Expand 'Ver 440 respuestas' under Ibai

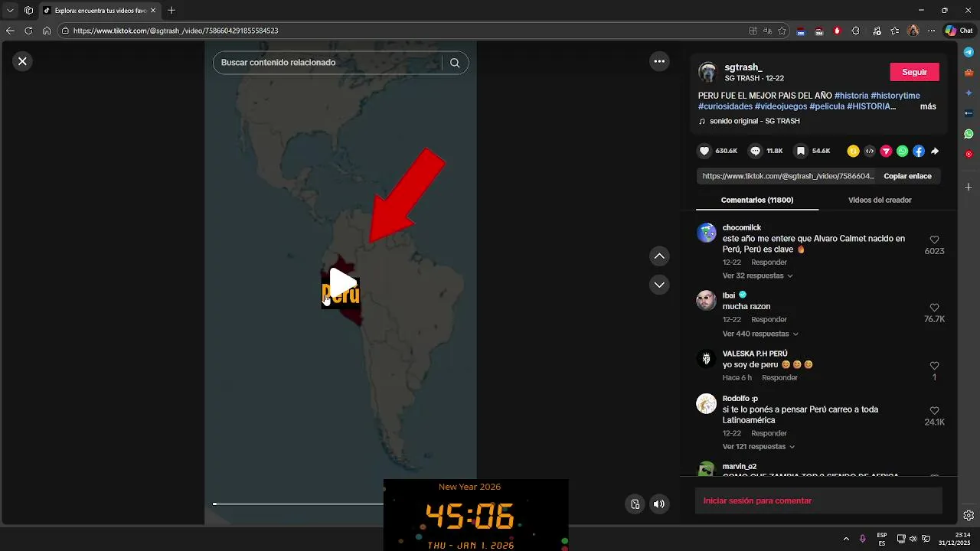point(760,334)
